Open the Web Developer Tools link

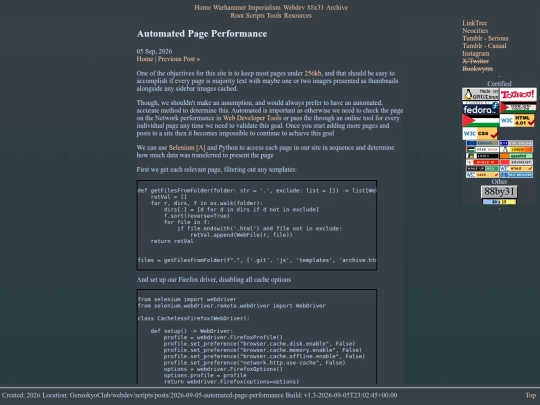tap(252, 118)
